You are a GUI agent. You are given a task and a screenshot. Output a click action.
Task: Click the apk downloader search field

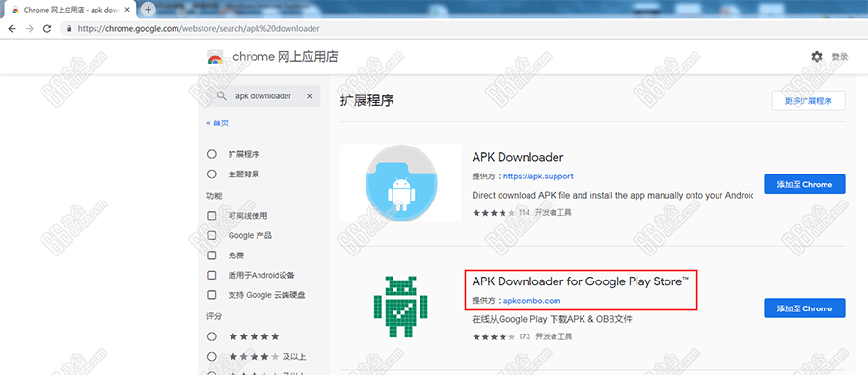click(x=263, y=96)
